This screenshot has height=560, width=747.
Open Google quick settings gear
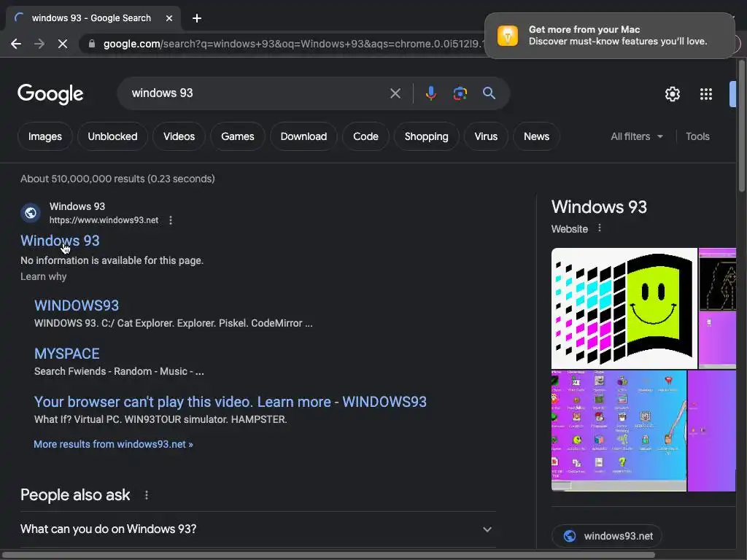(672, 94)
